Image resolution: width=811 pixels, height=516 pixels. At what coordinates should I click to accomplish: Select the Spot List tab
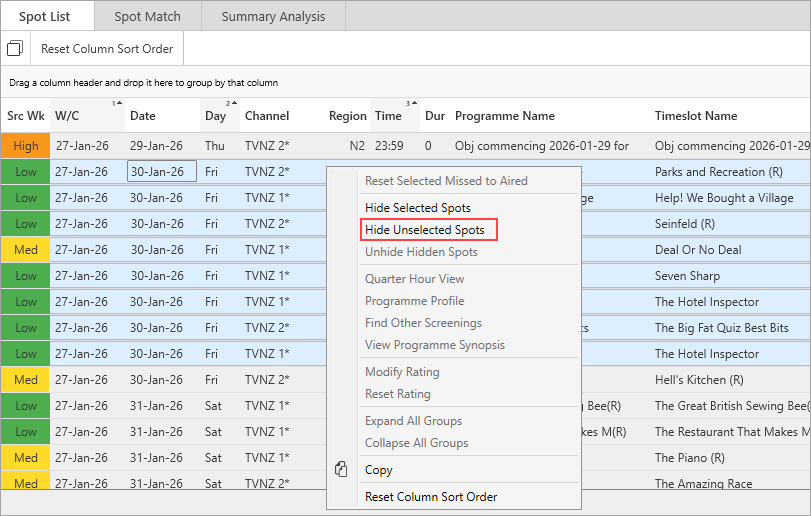pyautogui.click(x=45, y=16)
